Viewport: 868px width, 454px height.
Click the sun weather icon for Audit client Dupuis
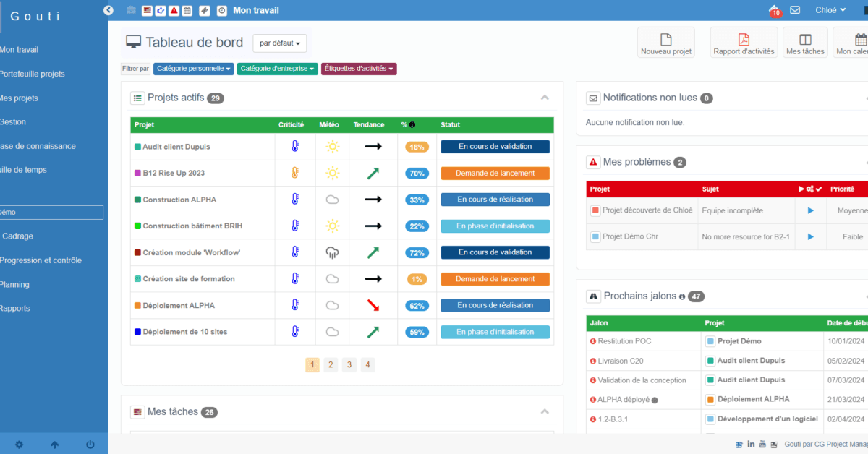pyautogui.click(x=332, y=147)
